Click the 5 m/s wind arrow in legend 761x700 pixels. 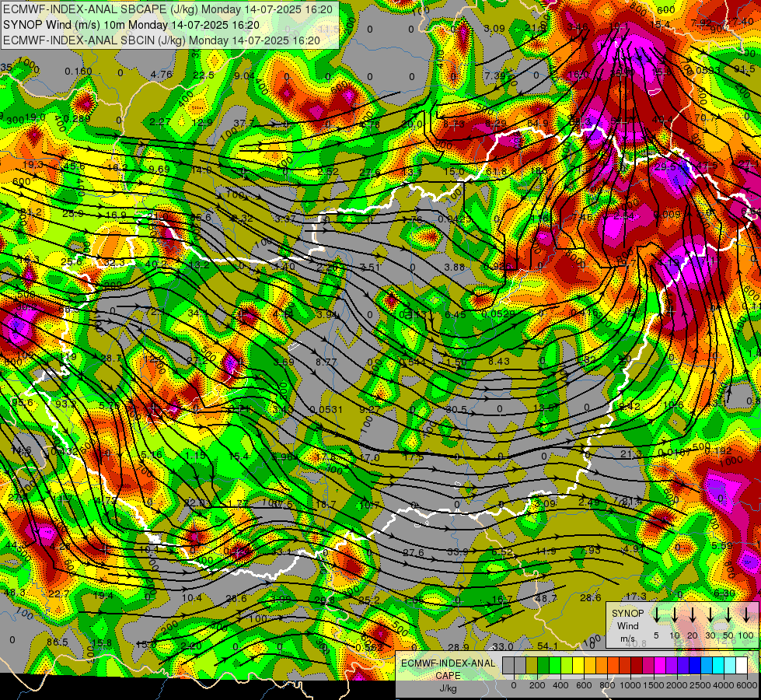[x=656, y=615]
